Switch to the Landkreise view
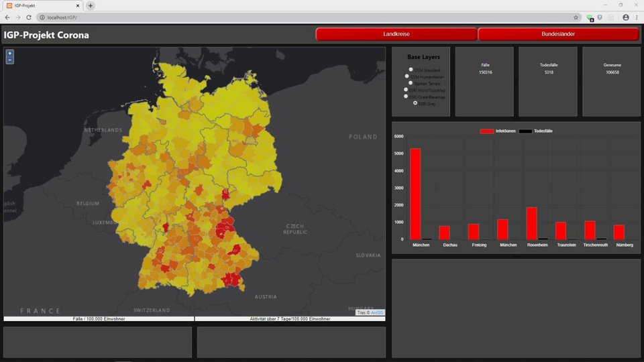Image resolution: width=644 pixels, height=362 pixels. [x=396, y=34]
